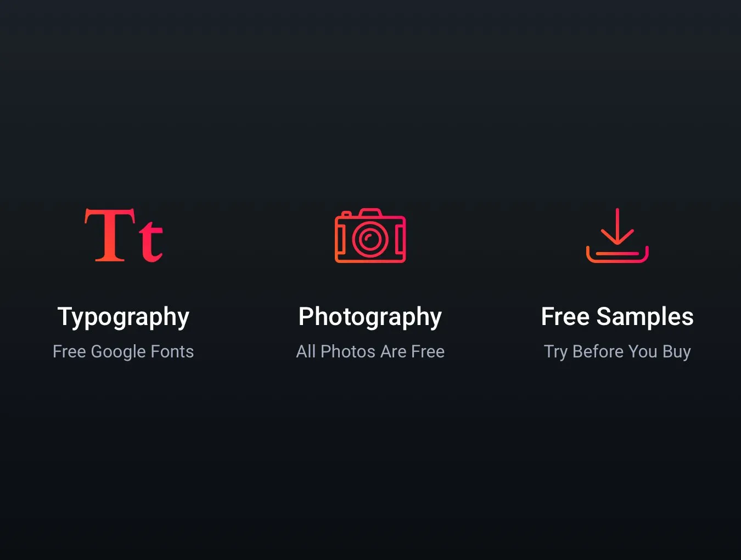Click the circular lens inside camera icon
This screenshot has height=560, width=741.
370,239
